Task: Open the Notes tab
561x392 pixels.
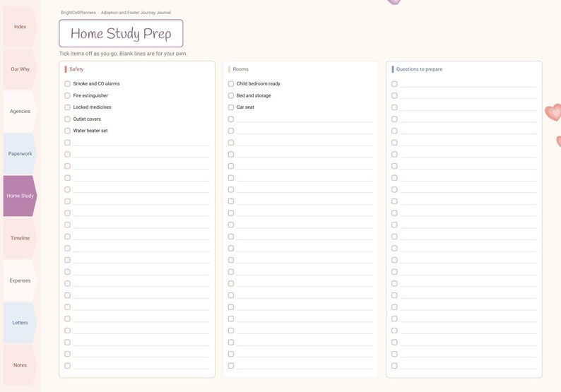Action: pos(20,365)
